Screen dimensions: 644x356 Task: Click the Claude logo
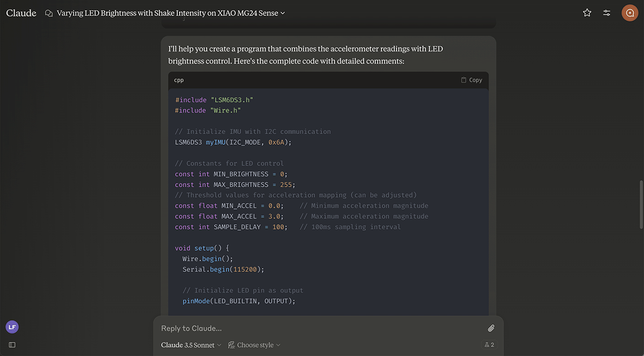(21, 13)
